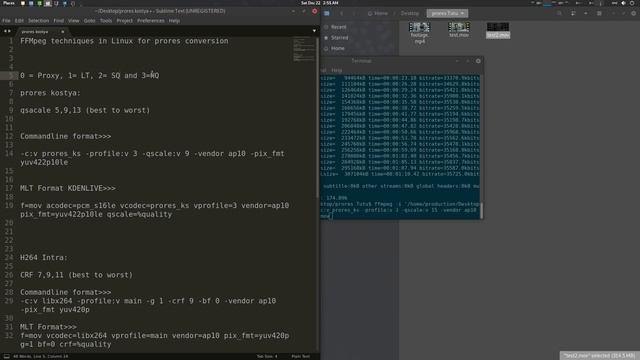Open the File menu in Sublime Text
The image size is (640, 360).
(6, 20)
